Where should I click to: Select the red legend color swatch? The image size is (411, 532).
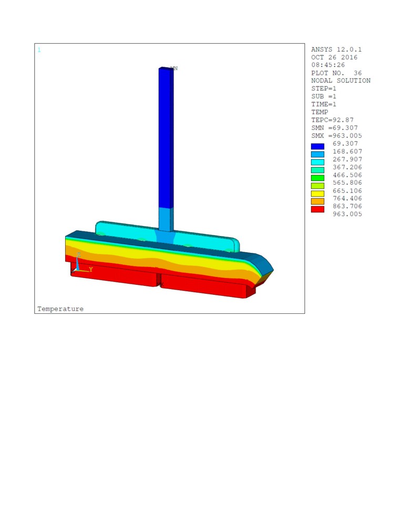(317, 209)
